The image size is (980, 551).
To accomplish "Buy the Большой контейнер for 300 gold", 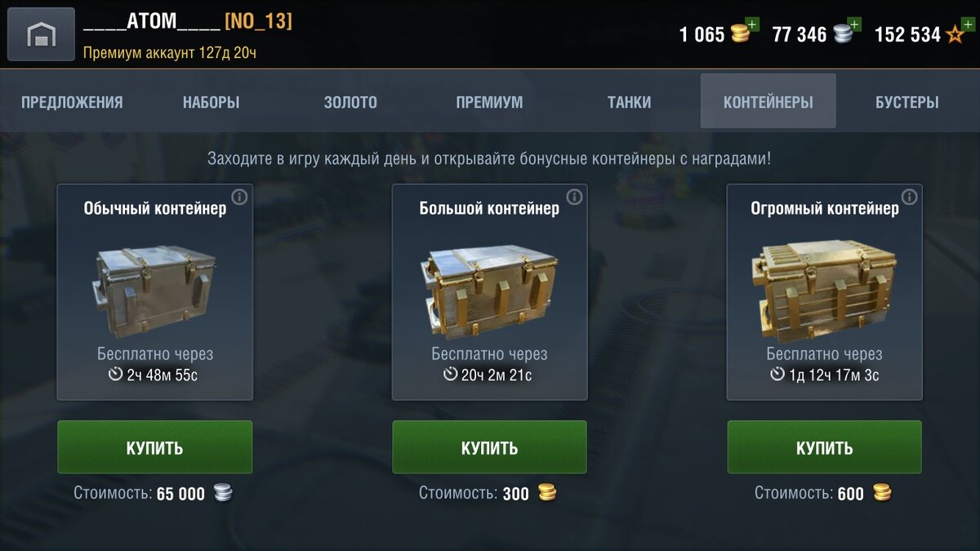I will 489,447.
